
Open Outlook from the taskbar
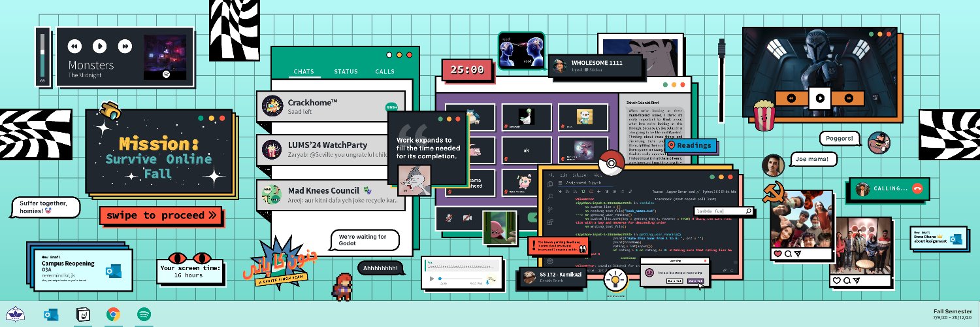pyautogui.click(x=52, y=315)
